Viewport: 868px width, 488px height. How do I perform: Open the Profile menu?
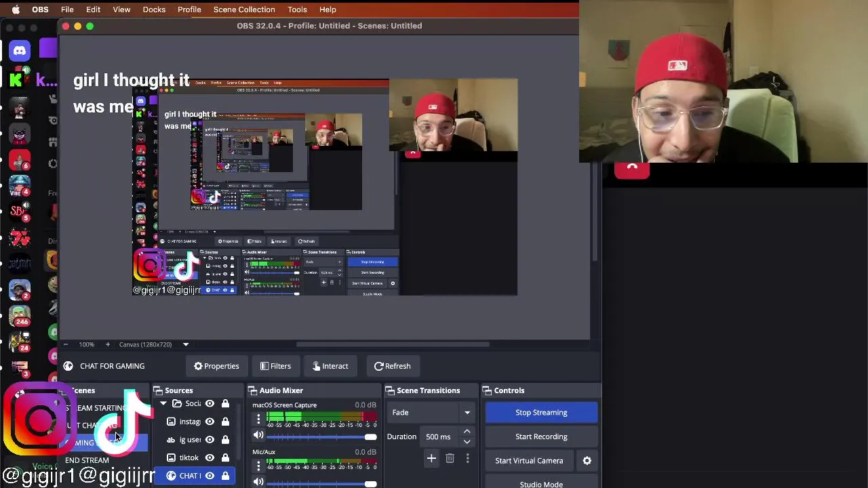point(189,9)
